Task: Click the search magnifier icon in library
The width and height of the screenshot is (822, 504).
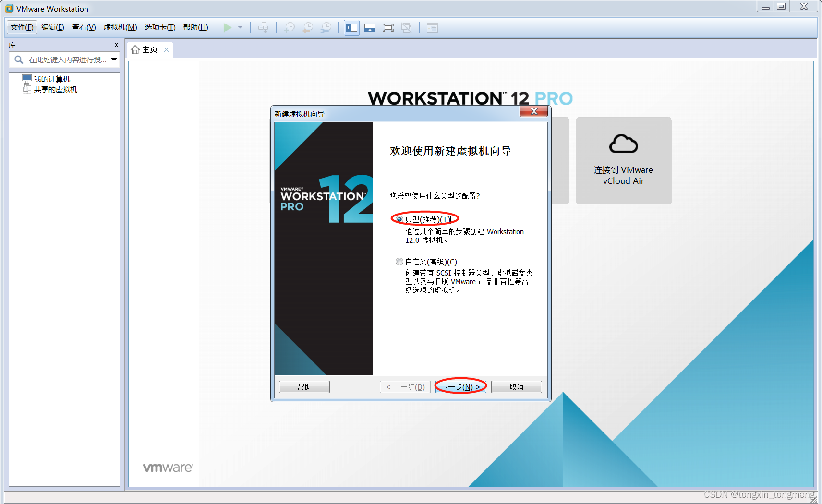Action: pos(19,60)
